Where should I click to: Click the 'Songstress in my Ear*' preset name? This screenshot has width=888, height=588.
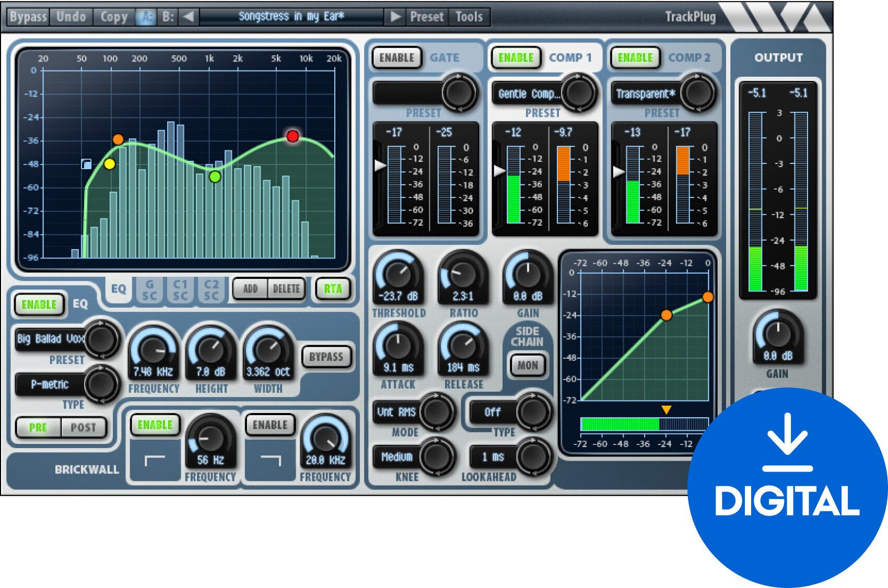click(291, 17)
